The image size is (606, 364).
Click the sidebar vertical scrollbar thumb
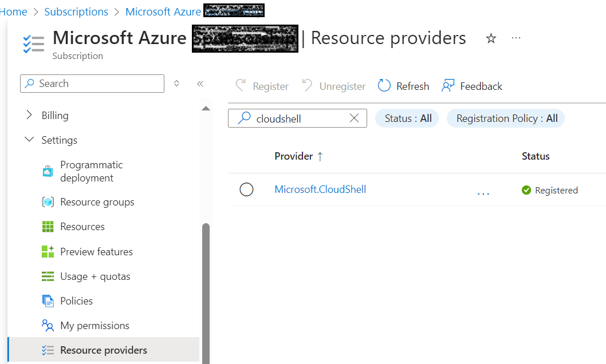click(x=206, y=294)
